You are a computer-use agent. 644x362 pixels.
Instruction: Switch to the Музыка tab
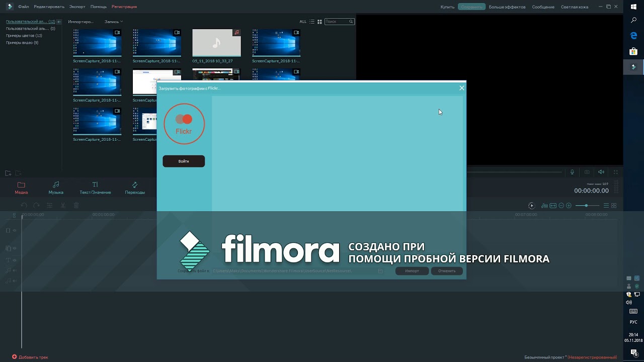click(x=56, y=188)
